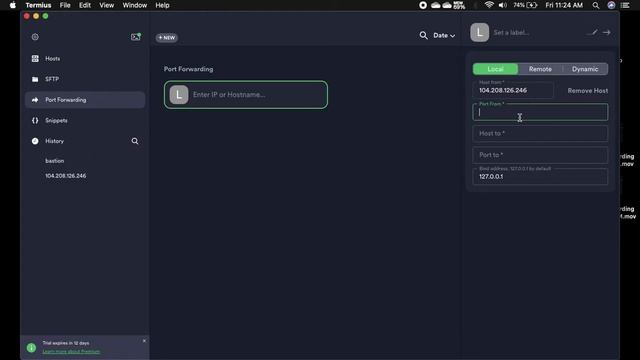Open the View menu
The height and width of the screenshot is (360, 640).
107,5
